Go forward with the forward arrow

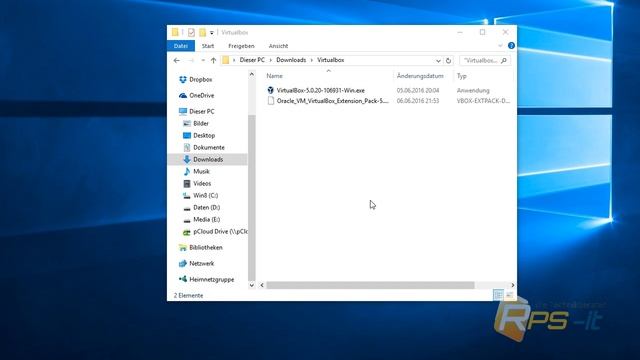191,60
